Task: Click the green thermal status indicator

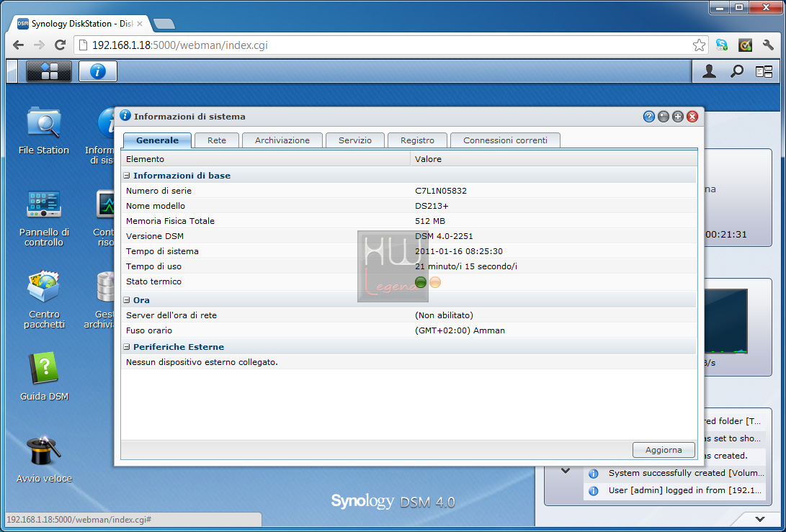Action: pyautogui.click(x=421, y=282)
